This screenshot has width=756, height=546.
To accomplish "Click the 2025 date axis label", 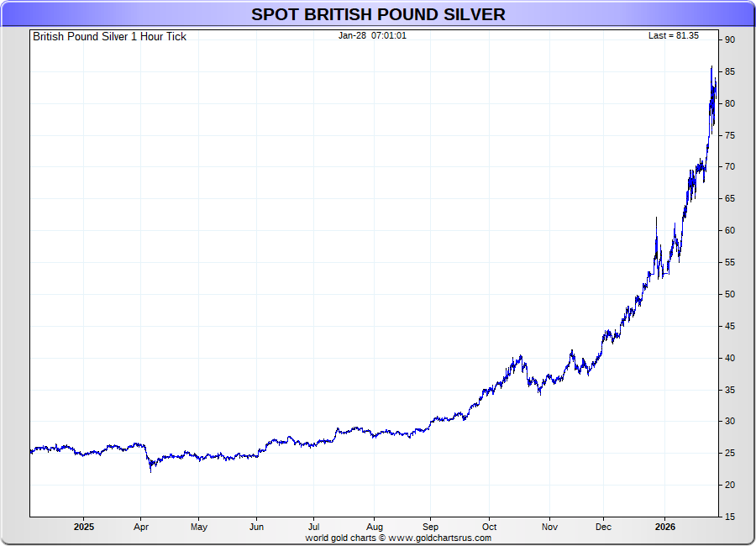I will [x=84, y=527].
